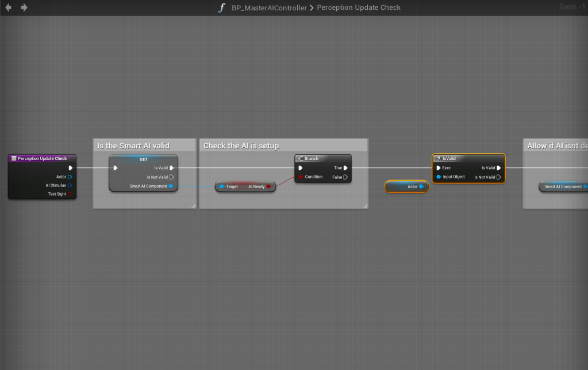Click the Branch node's exec input pin
Screen dimensions: 588x370
pyautogui.click(x=301, y=168)
